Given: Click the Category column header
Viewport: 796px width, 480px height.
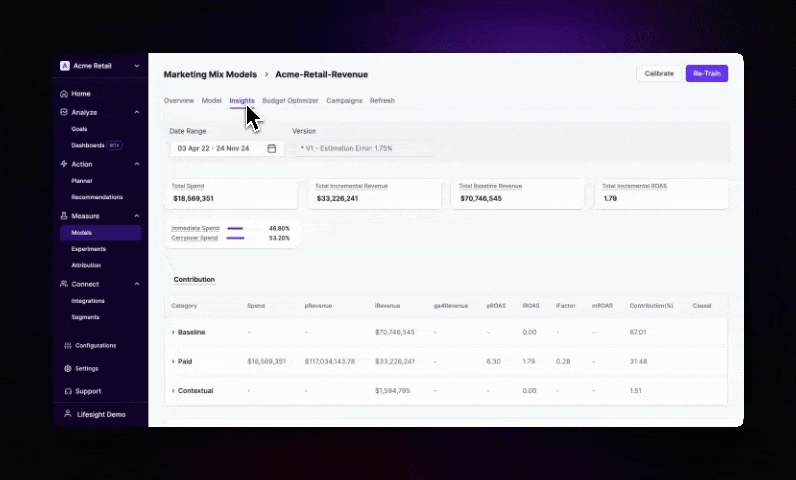Looking at the screenshot, I should coord(184,306).
